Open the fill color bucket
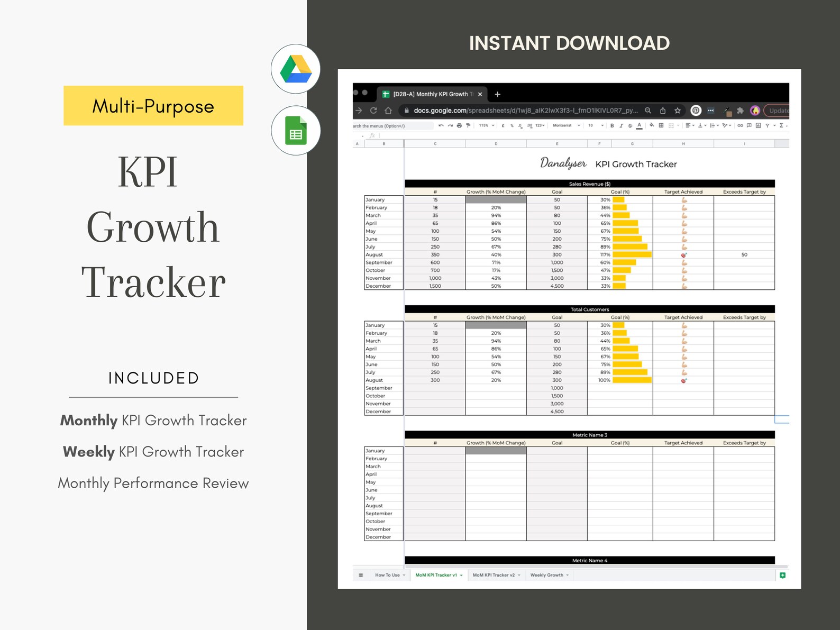This screenshot has width=840, height=630. 652,126
